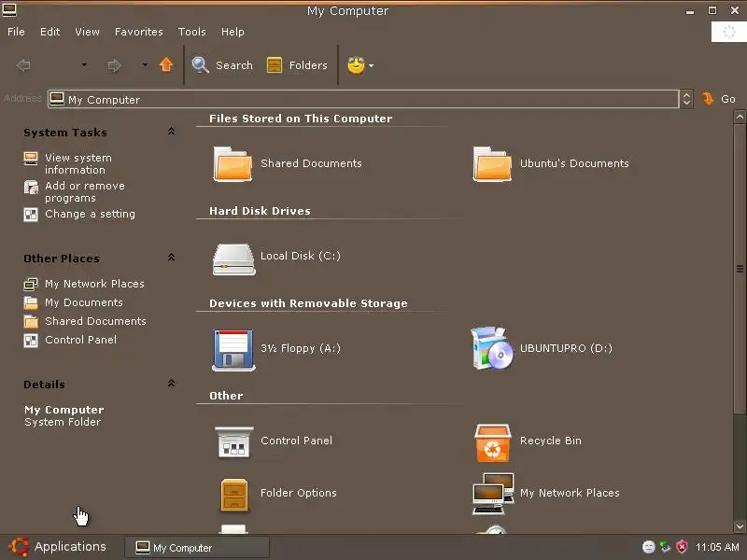This screenshot has width=747, height=560.
Task: Click the red security shield tray icon
Action: pos(682,547)
